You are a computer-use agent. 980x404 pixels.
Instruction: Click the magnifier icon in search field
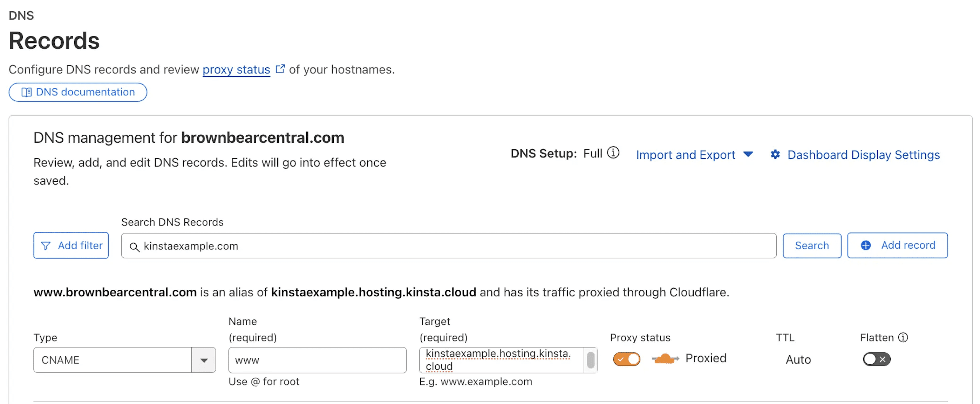click(x=134, y=247)
